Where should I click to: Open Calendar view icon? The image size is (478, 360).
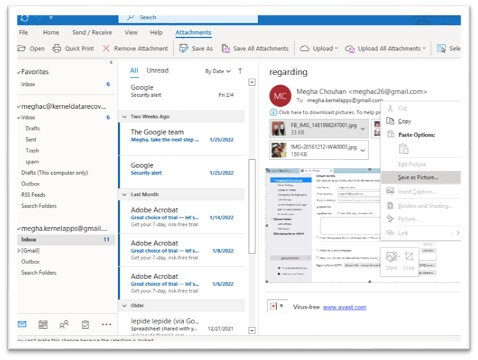pos(43,324)
